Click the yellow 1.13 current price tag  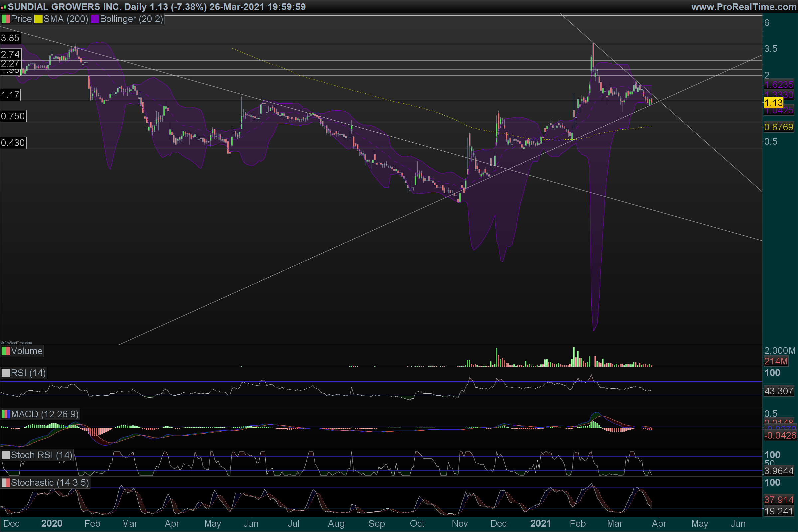(773, 102)
